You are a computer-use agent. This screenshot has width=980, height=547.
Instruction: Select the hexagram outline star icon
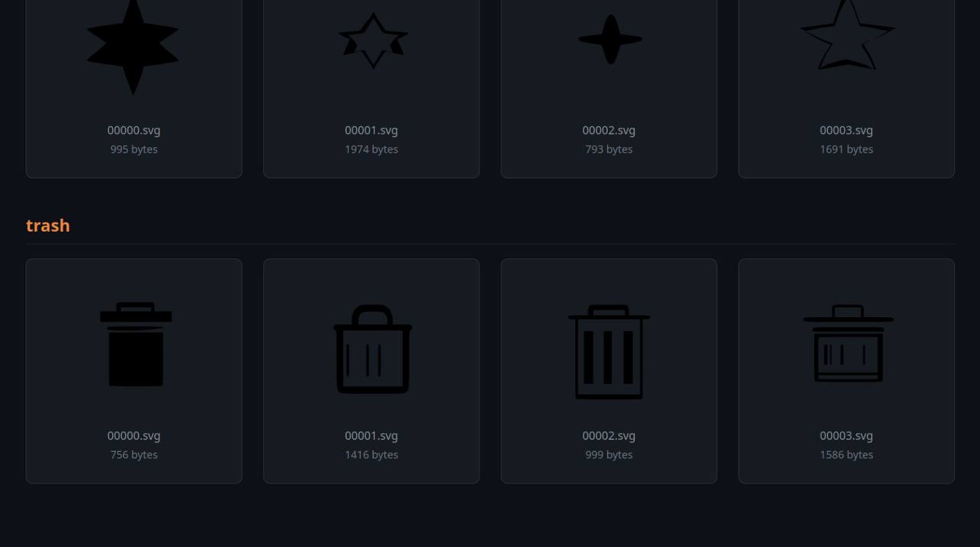(373, 40)
